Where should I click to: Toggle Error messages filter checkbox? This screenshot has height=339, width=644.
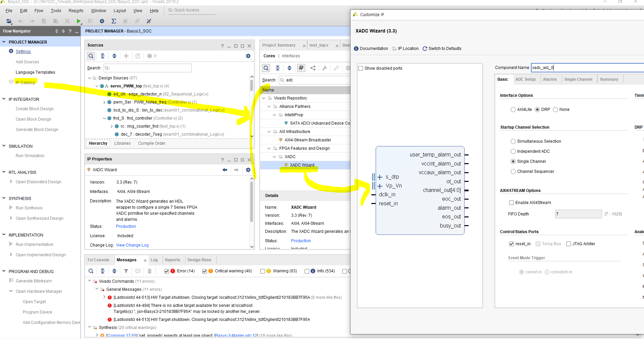pyautogui.click(x=167, y=271)
